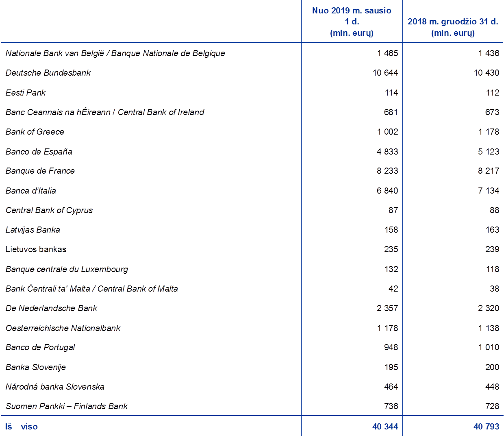Click the Latvijas Banka row label

click(x=33, y=230)
